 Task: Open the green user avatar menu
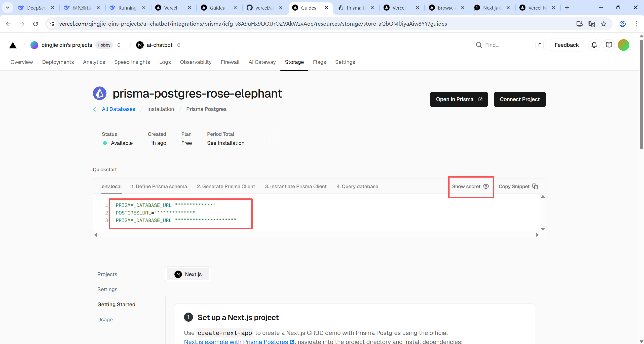623,45
